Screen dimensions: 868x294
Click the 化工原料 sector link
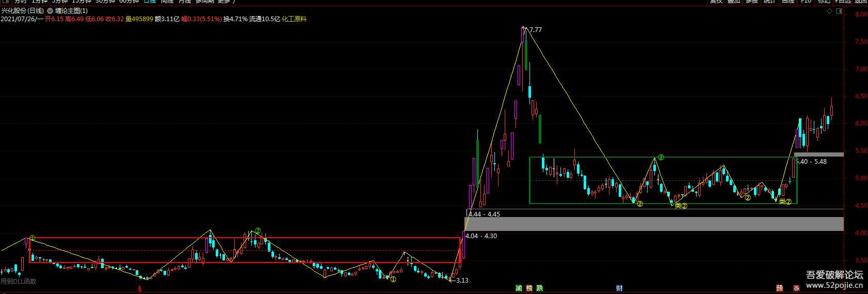click(x=294, y=19)
